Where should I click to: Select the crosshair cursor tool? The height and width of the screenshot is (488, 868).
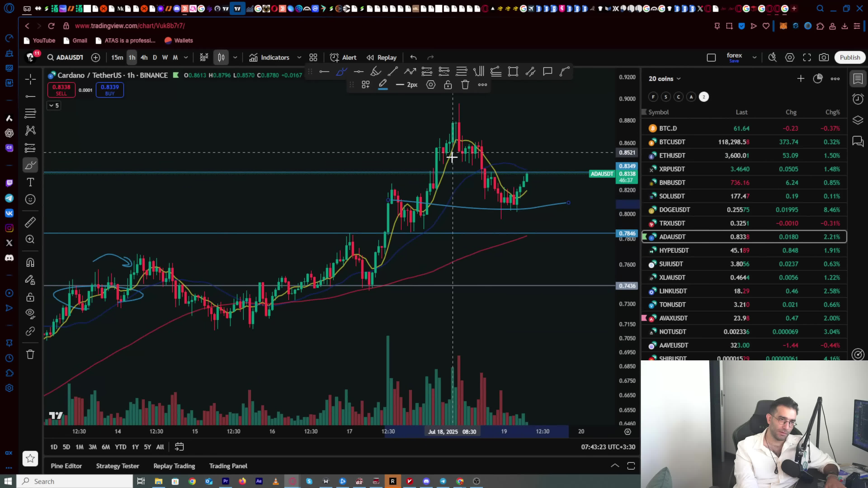pyautogui.click(x=30, y=80)
